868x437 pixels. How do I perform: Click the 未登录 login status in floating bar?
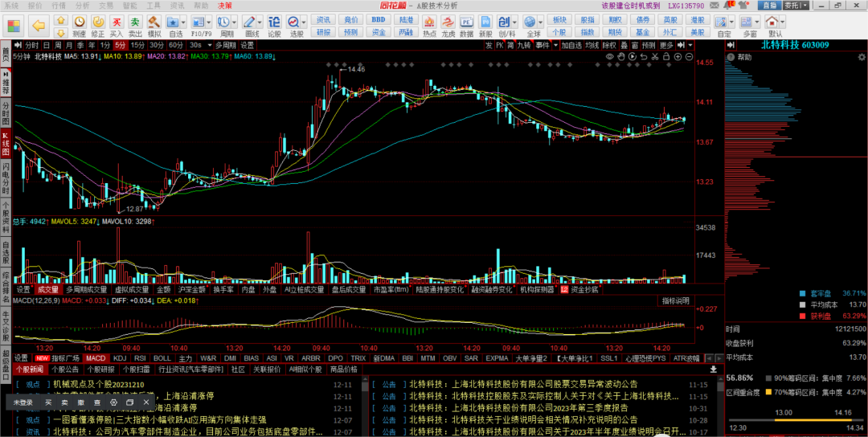click(x=23, y=402)
